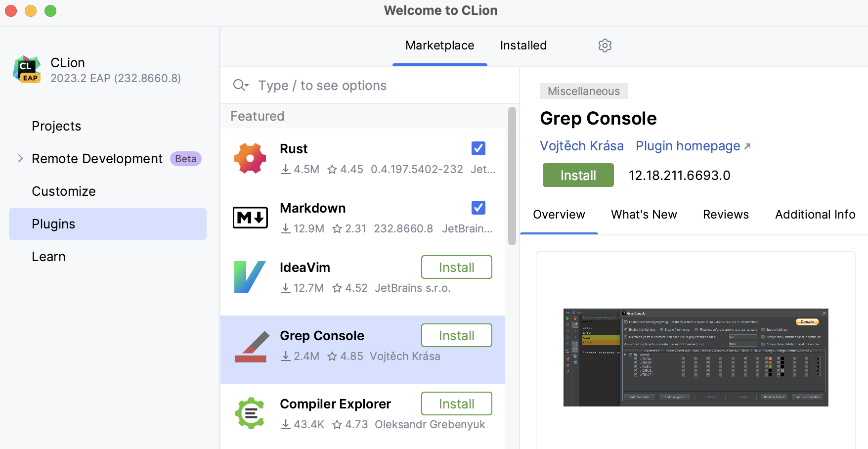The image size is (868, 449).
Task: Select the Compiler Explorer plugin icon
Action: tap(250, 413)
